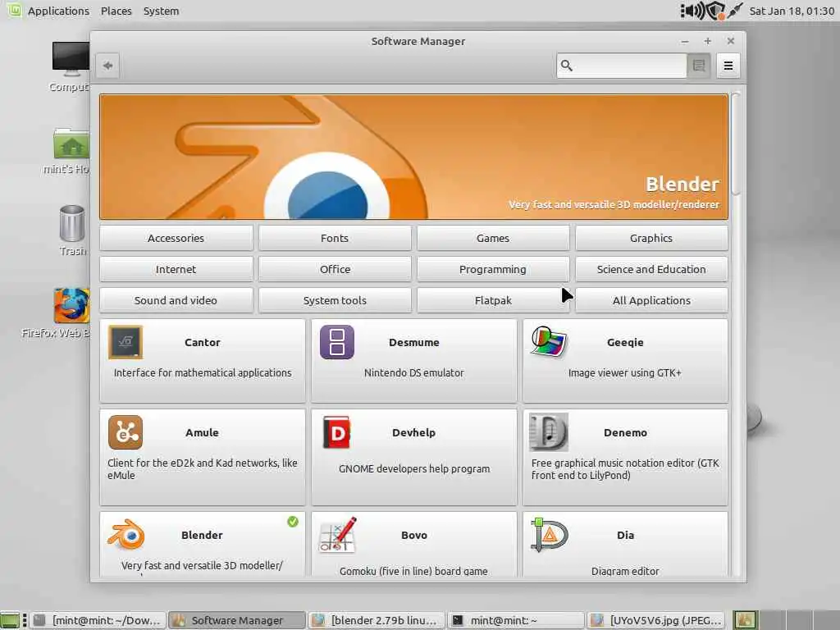This screenshot has height=630, width=840.
Task: Click the Geeqie app icon
Action: coord(549,342)
